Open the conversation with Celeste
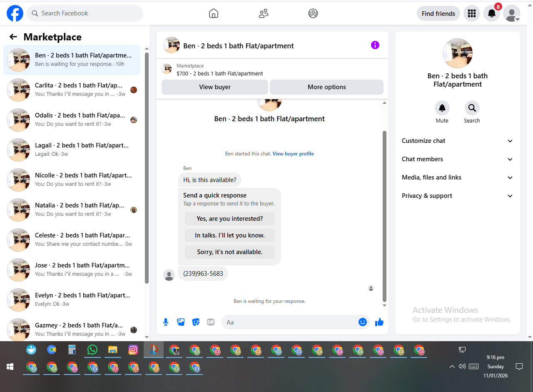 pos(72,240)
